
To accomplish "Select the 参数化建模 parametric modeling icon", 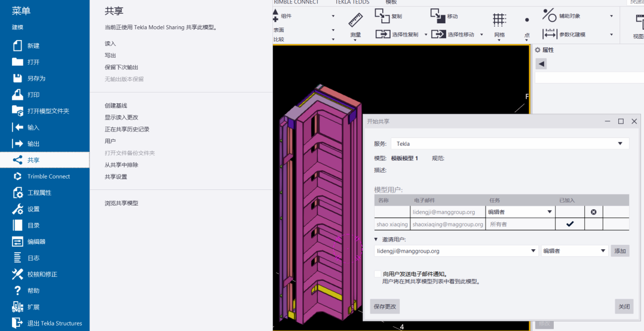I will coord(549,34).
